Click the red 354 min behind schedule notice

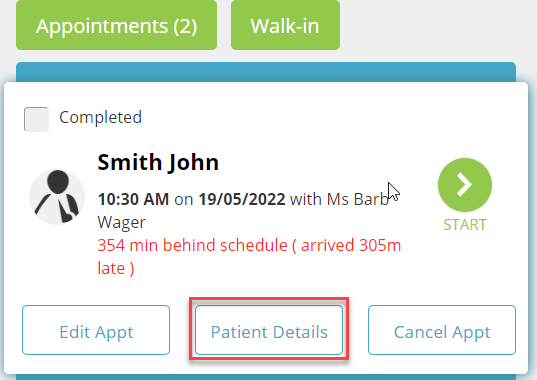pyautogui.click(x=192, y=245)
